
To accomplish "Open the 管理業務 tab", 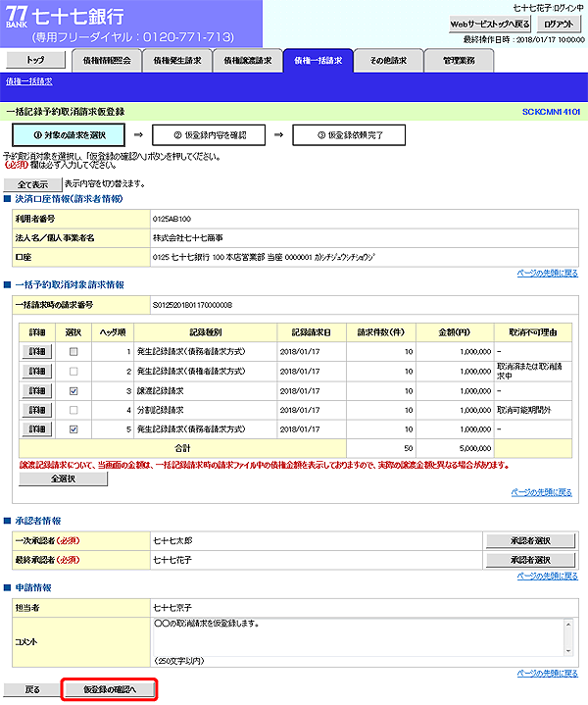I will point(459,61).
